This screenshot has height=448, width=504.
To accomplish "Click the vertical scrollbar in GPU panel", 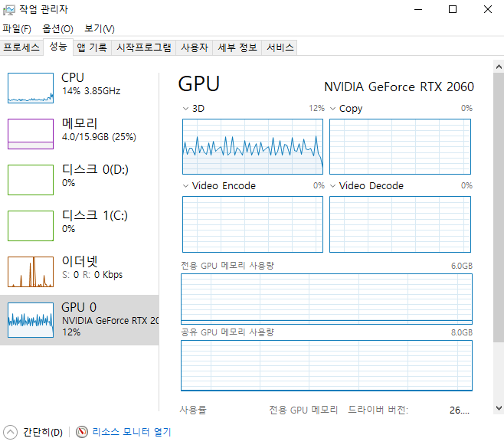I will pos(498,230).
